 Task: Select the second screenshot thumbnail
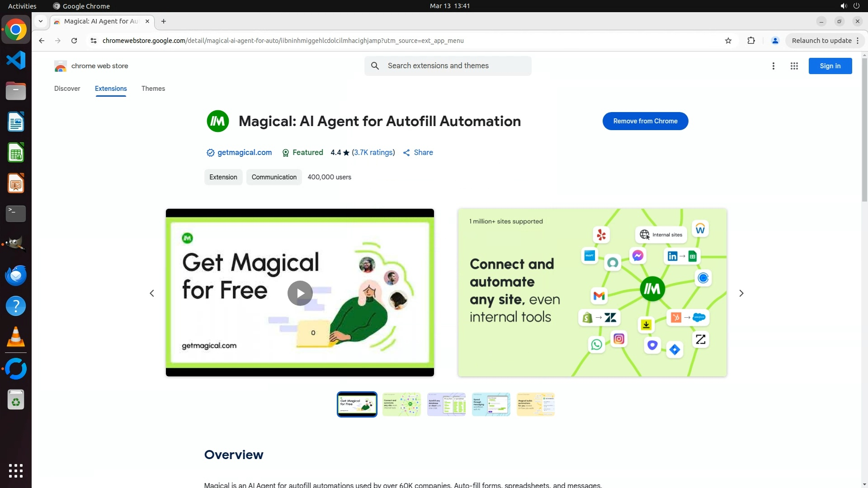tap(401, 404)
